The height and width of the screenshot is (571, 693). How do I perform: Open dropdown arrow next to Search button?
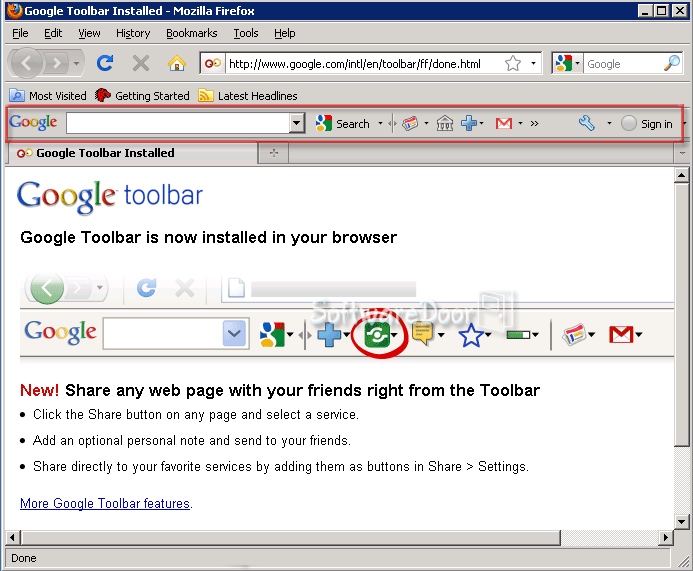380,123
